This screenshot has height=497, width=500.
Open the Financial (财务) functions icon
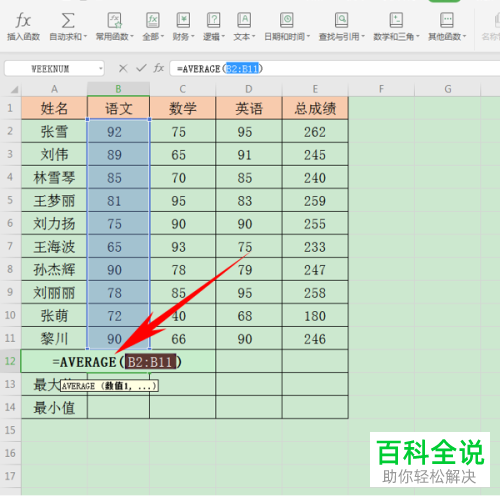tap(183, 21)
